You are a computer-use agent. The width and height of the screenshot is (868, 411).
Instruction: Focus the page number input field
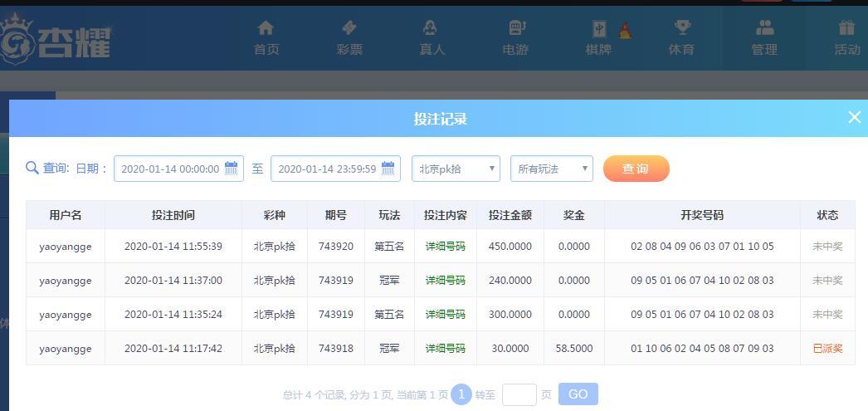(x=519, y=394)
